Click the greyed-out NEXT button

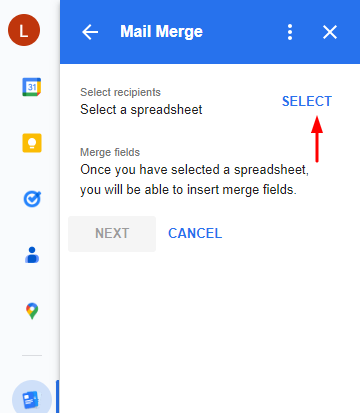click(112, 234)
